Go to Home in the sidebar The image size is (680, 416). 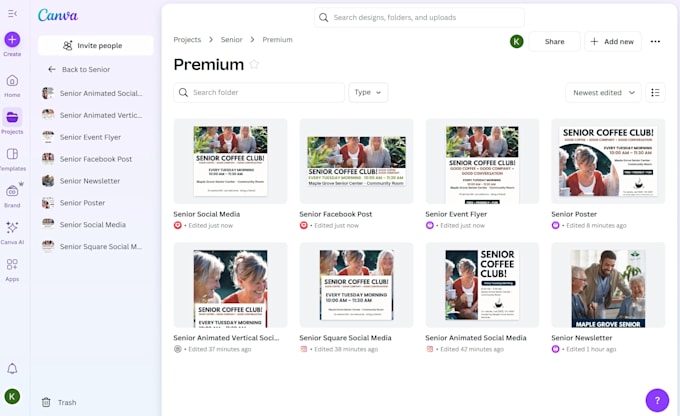pyautogui.click(x=12, y=85)
